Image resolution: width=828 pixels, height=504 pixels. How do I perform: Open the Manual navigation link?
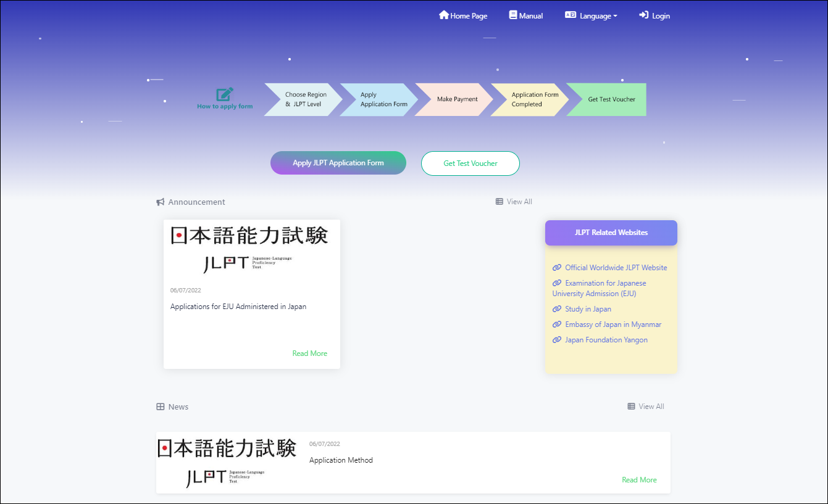[526, 15]
